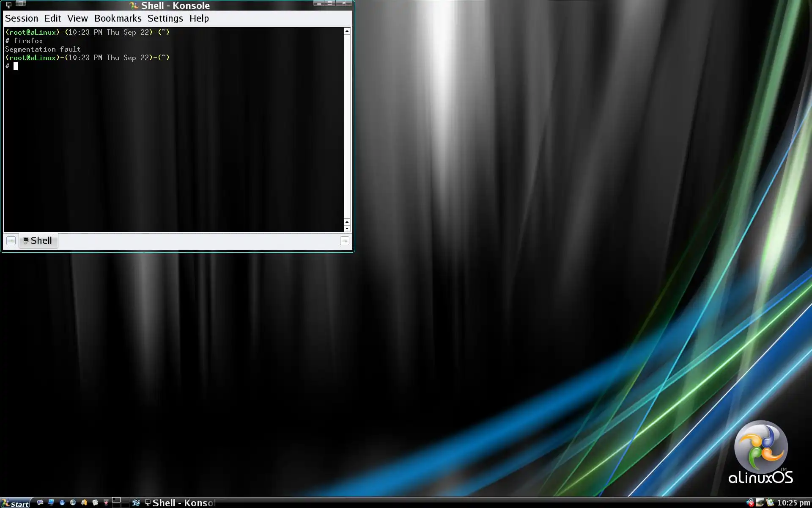Image resolution: width=812 pixels, height=508 pixels.
Task: Click the star bookmark icon in the panel
Action: (106, 503)
